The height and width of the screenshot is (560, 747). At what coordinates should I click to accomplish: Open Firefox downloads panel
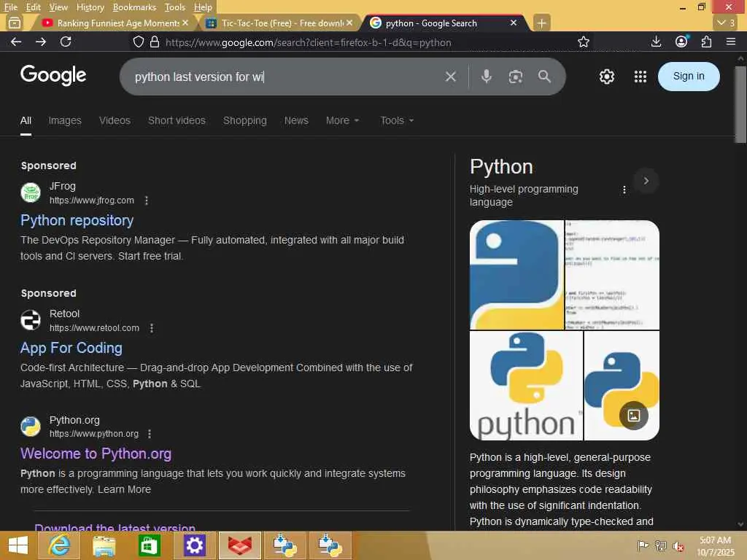coord(656,42)
